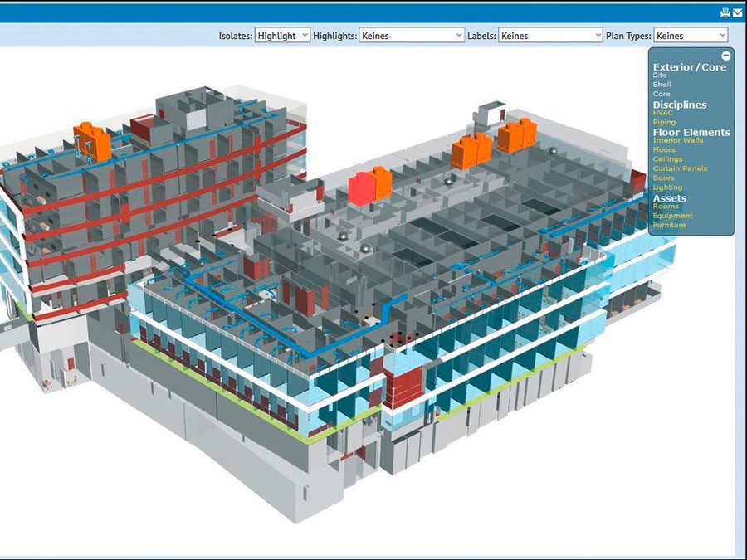Open the Highlights dropdown
The image size is (747, 560).
point(412,36)
